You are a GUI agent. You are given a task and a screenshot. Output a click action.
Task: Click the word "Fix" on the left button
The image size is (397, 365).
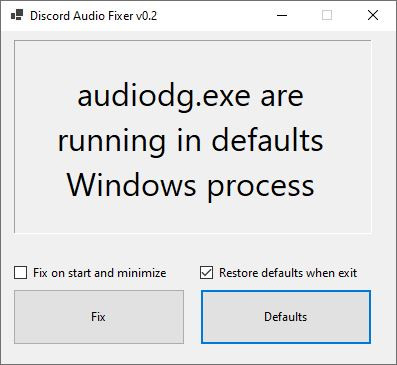[98, 317]
